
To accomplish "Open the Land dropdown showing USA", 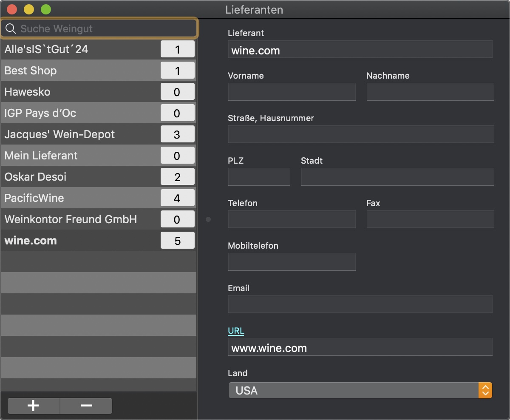I will click(x=360, y=390).
